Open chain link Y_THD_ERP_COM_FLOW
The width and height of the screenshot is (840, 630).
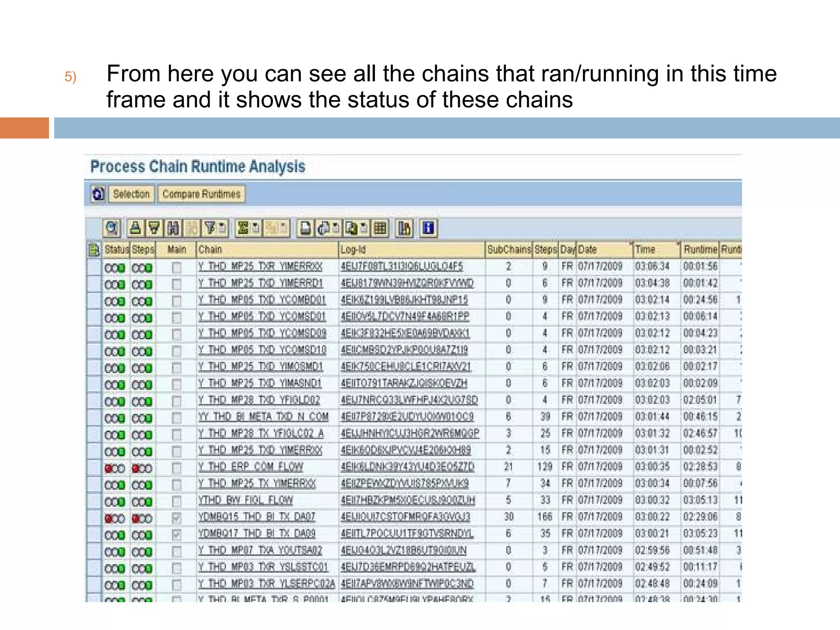point(251,467)
